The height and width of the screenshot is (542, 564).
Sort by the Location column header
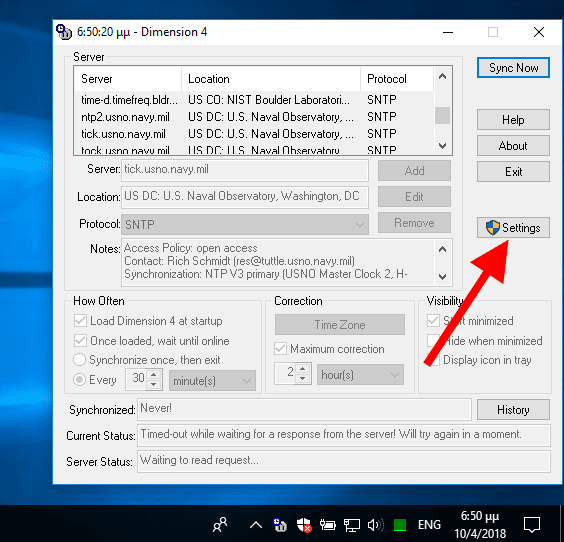(x=271, y=79)
